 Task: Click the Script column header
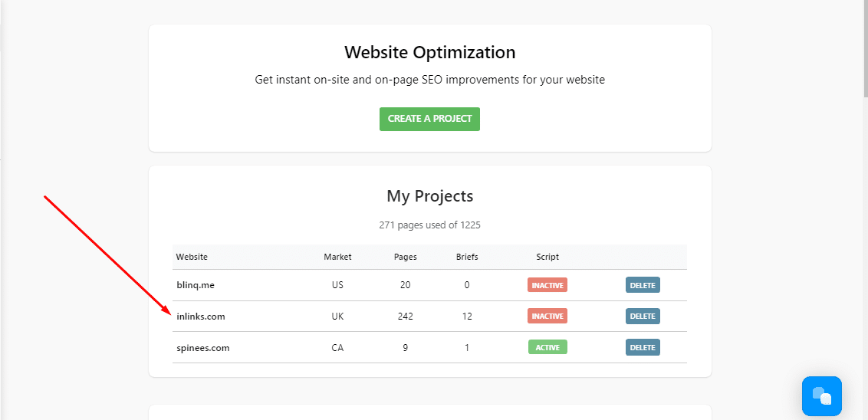(547, 257)
